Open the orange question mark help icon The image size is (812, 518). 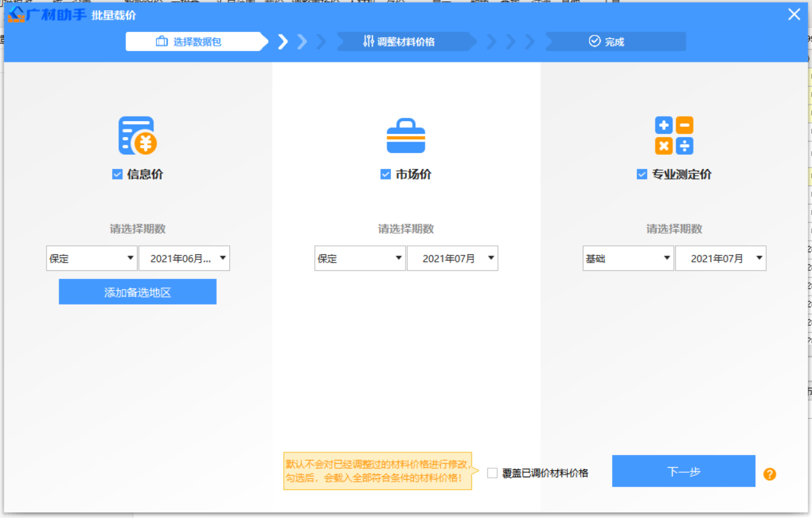pyautogui.click(x=769, y=474)
